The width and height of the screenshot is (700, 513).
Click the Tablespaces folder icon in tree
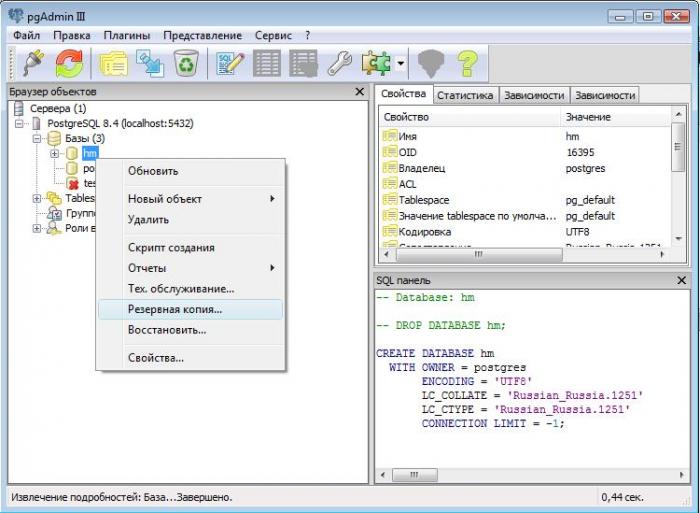(x=54, y=198)
